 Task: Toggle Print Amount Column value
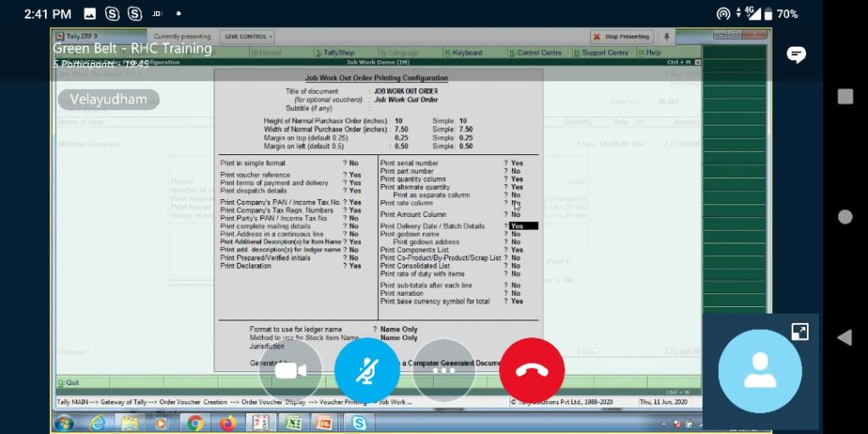click(515, 214)
